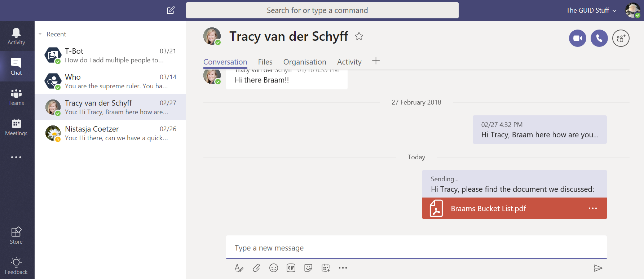Image resolution: width=644 pixels, height=279 pixels.
Task: Expand the message formatting options
Action: [239, 268]
